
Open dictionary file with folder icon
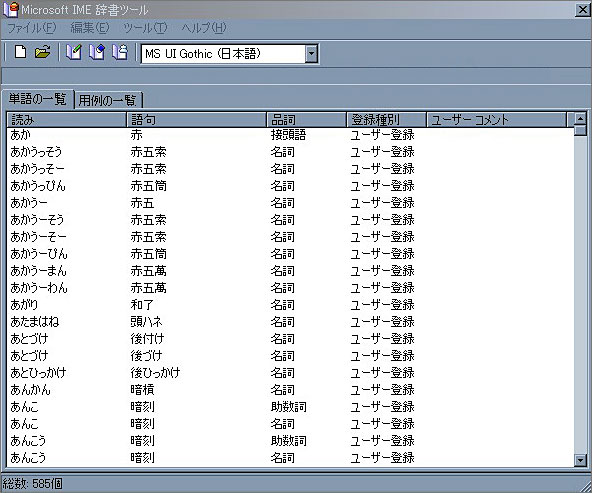[42, 52]
